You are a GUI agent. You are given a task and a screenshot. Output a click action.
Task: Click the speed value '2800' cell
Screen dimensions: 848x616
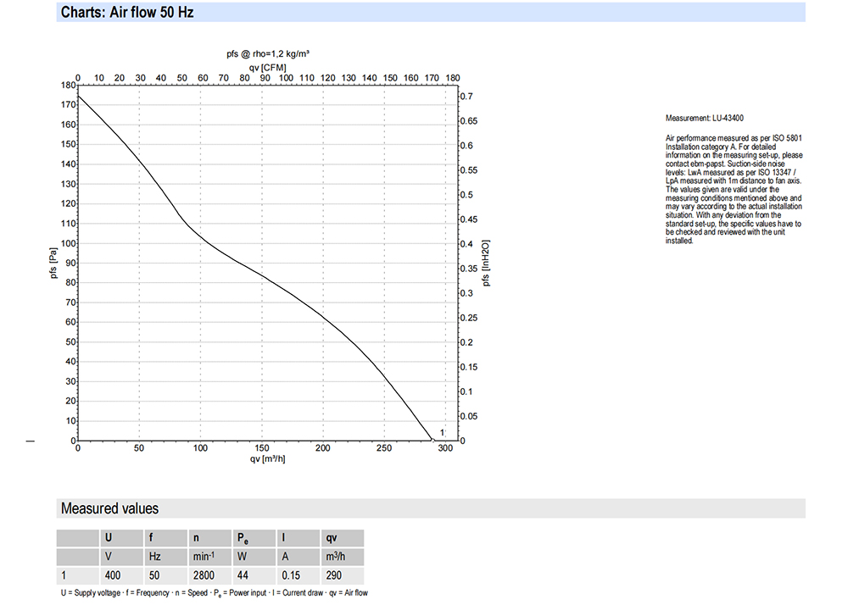tap(209, 575)
